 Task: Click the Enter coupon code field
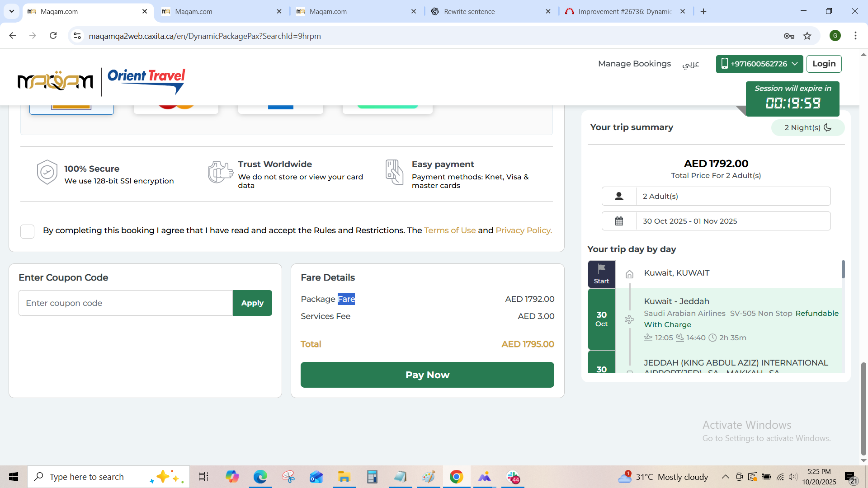click(x=126, y=303)
